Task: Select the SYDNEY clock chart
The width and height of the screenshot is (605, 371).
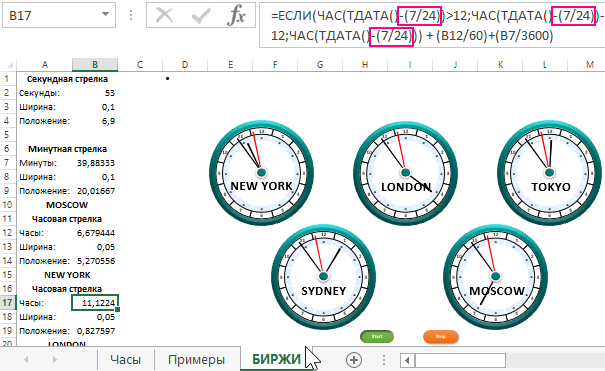Action: pos(323,277)
